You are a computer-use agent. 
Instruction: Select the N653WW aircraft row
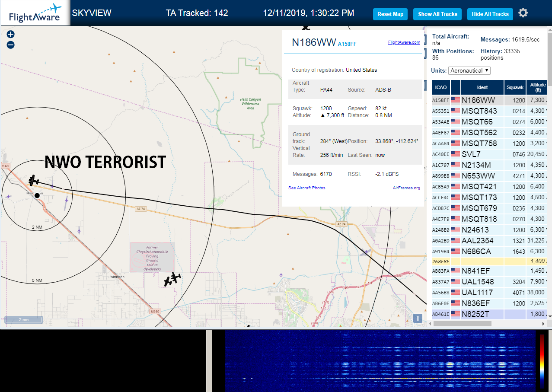click(x=490, y=176)
